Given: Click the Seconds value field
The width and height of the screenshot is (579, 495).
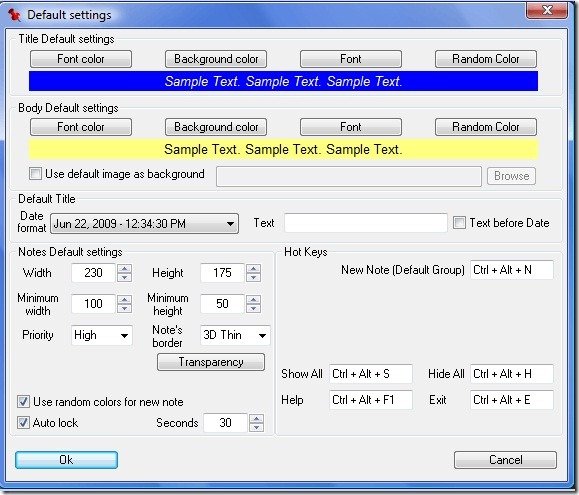Looking at the screenshot, I should point(225,423).
